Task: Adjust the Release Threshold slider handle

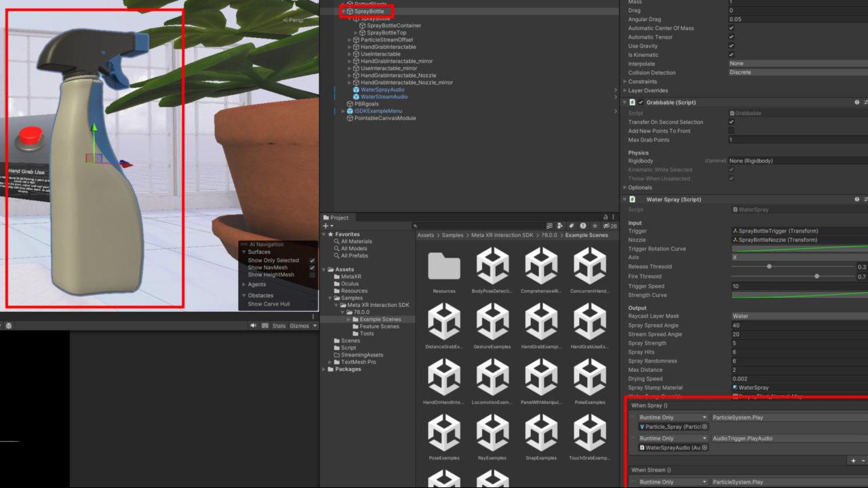Action: 769,266
